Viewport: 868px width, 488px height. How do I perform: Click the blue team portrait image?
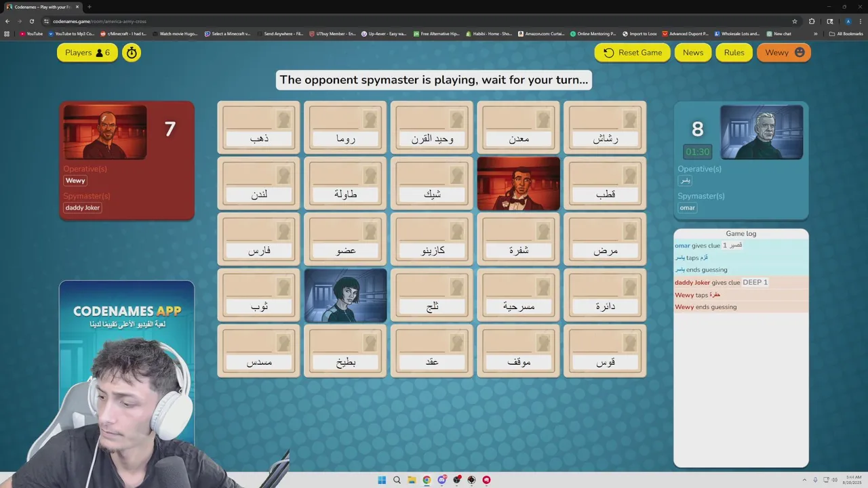point(762,132)
